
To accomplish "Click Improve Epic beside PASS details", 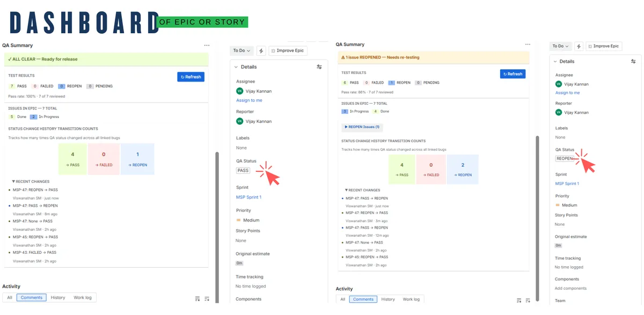I will [x=288, y=50].
